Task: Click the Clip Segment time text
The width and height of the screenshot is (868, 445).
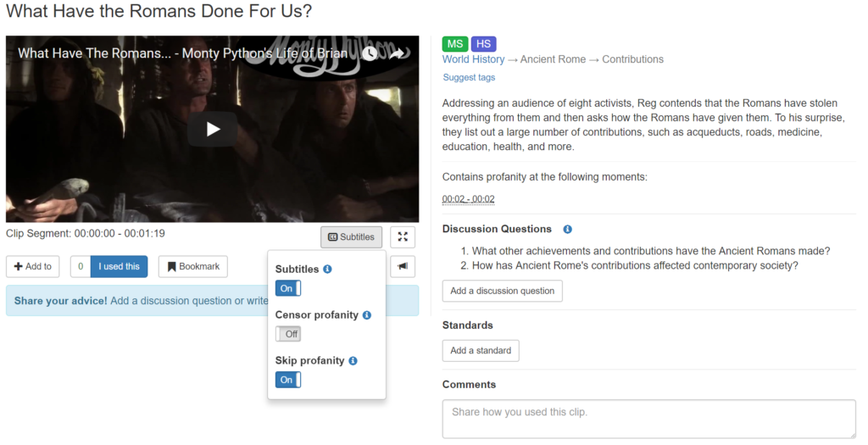Action: point(86,234)
